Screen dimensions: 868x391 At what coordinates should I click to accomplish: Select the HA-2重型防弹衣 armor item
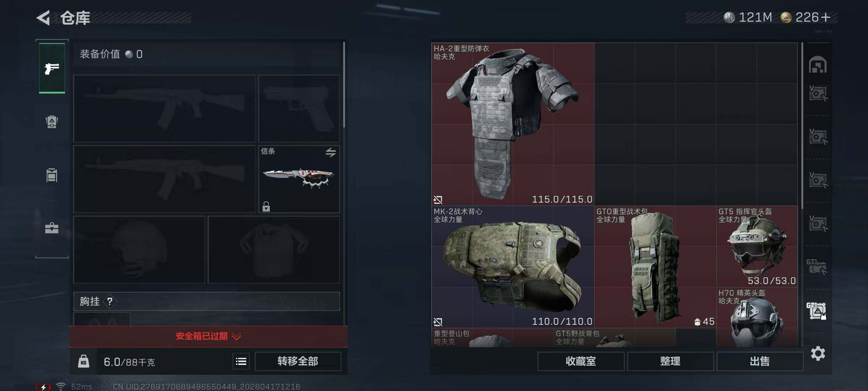pyautogui.click(x=513, y=124)
